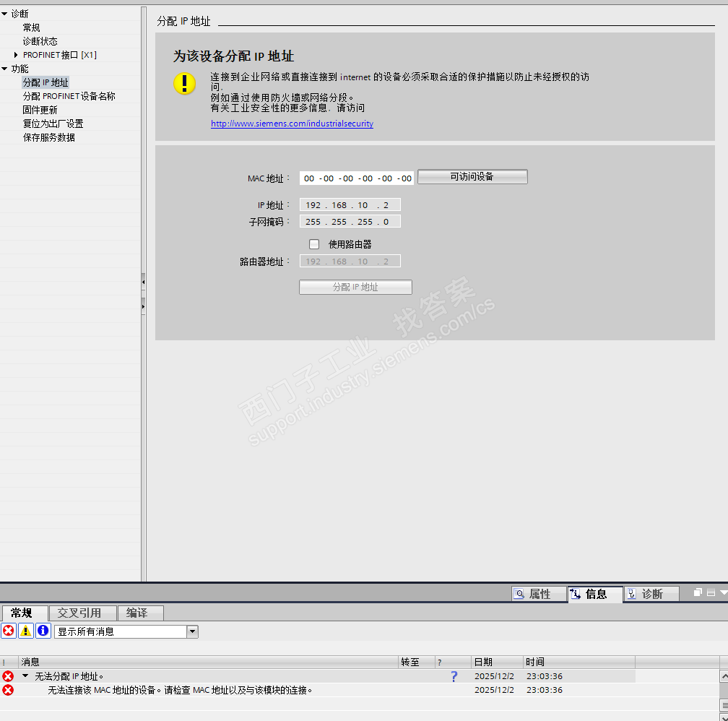Collapse navigation pane with left splitter arrow
728x721 pixels.
point(144,282)
